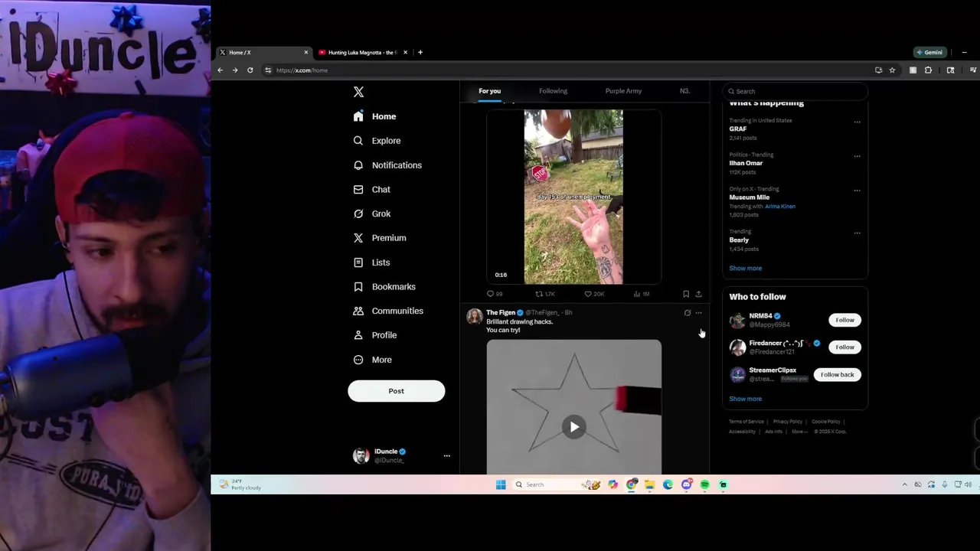
Task: Open account menu dots next to iDuncle
Action: pyautogui.click(x=446, y=456)
